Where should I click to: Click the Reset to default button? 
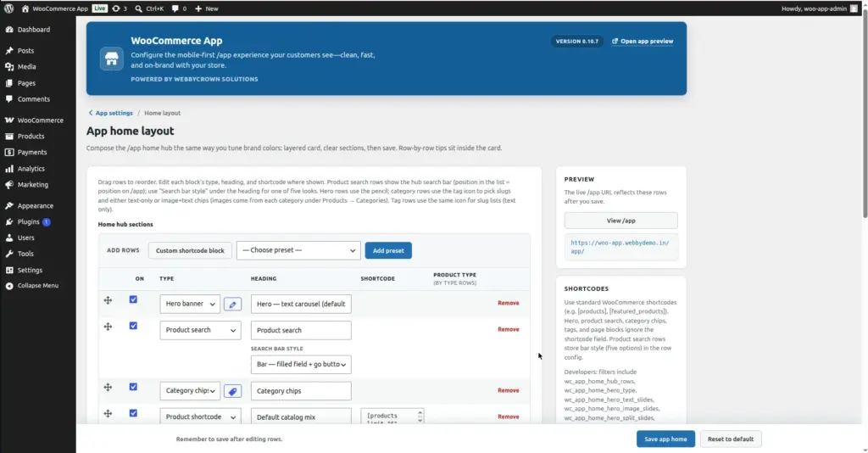pos(730,439)
